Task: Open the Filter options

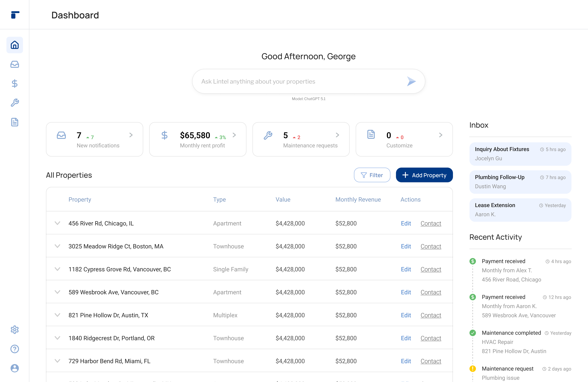Action: 372,175
